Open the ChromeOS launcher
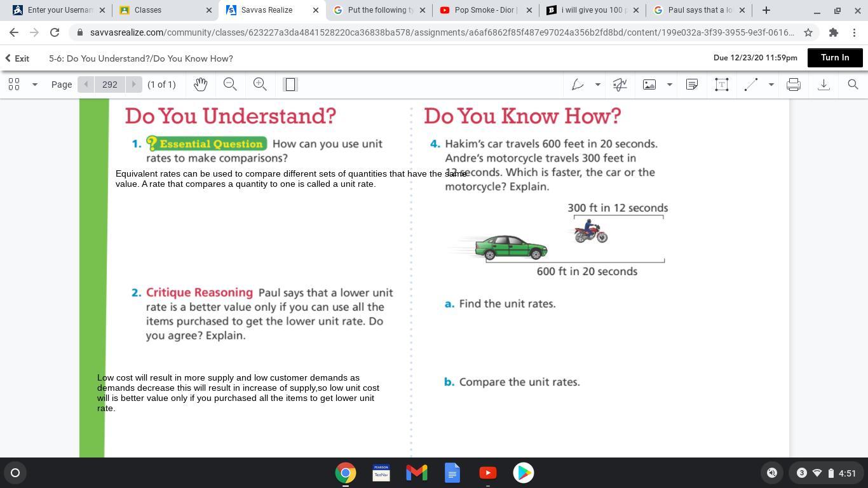This screenshot has width=868, height=488. [x=15, y=473]
